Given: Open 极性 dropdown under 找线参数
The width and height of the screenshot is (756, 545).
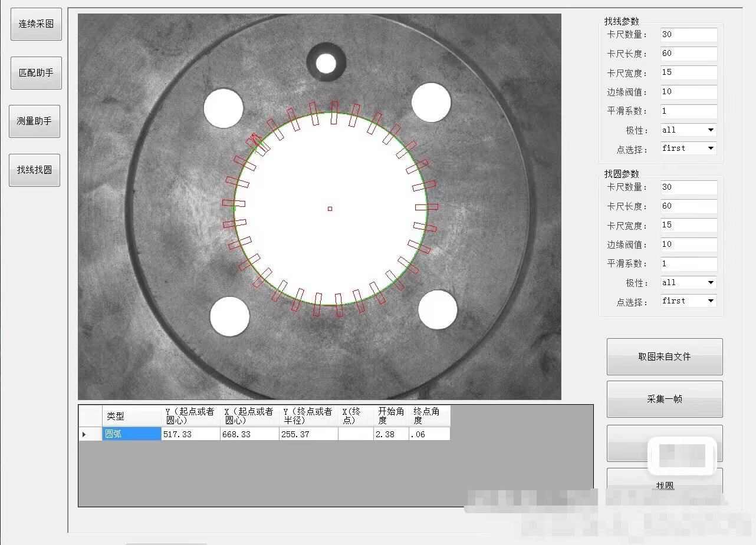Looking at the screenshot, I should click(x=689, y=130).
